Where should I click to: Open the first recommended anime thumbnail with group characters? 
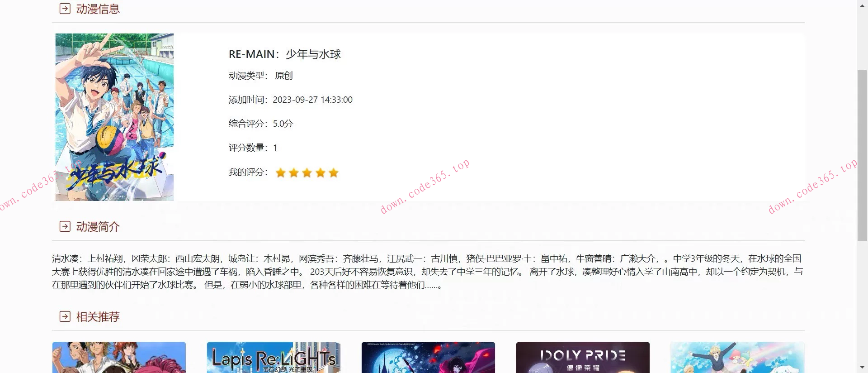point(119,358)
